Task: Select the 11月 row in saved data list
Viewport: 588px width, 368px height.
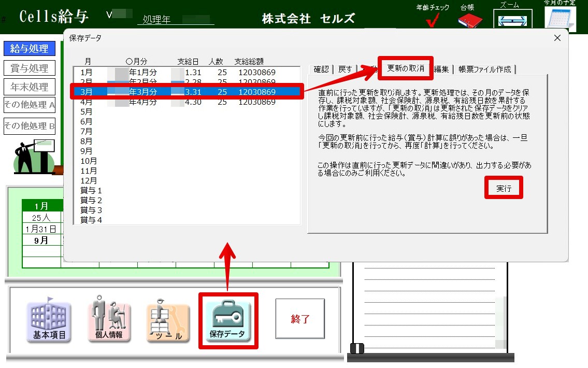Action: pyautogui.click(x=187, y=171)
